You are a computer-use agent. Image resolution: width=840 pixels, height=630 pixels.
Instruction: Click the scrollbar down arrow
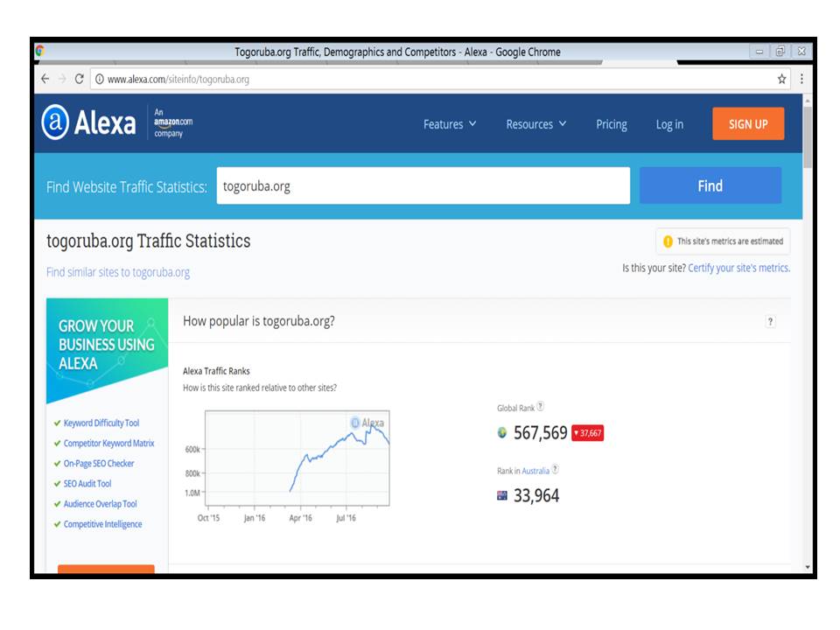(808, 567)
